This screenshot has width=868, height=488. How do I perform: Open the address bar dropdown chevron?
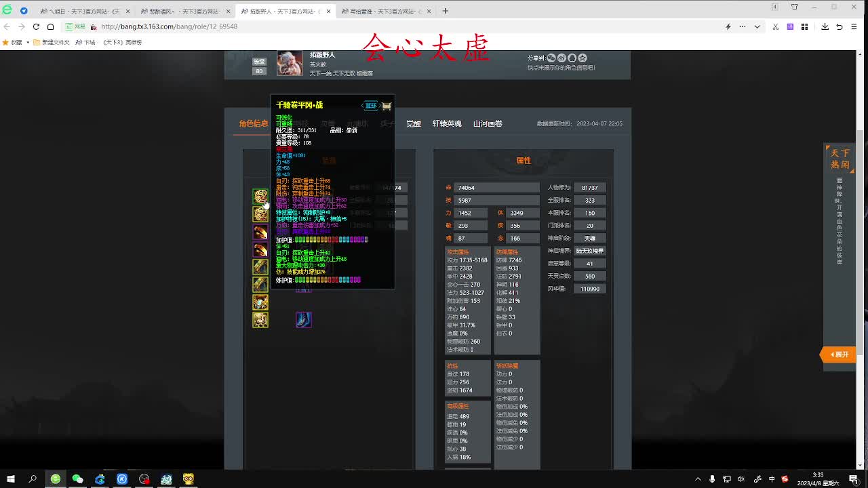[757, 26]
